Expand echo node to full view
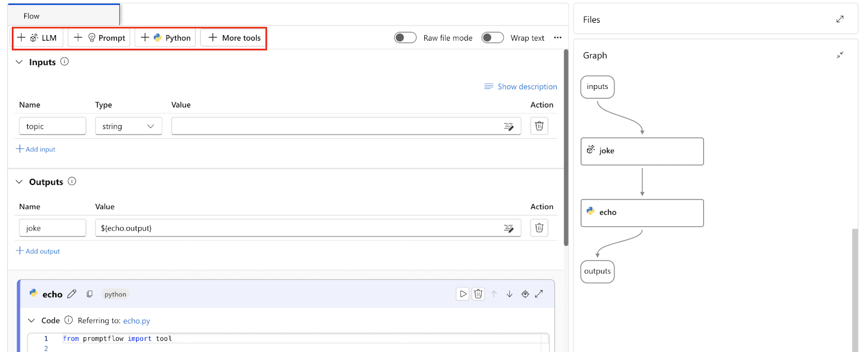Image resolution: width=868 pixels, height=352 pixels. 539,294
